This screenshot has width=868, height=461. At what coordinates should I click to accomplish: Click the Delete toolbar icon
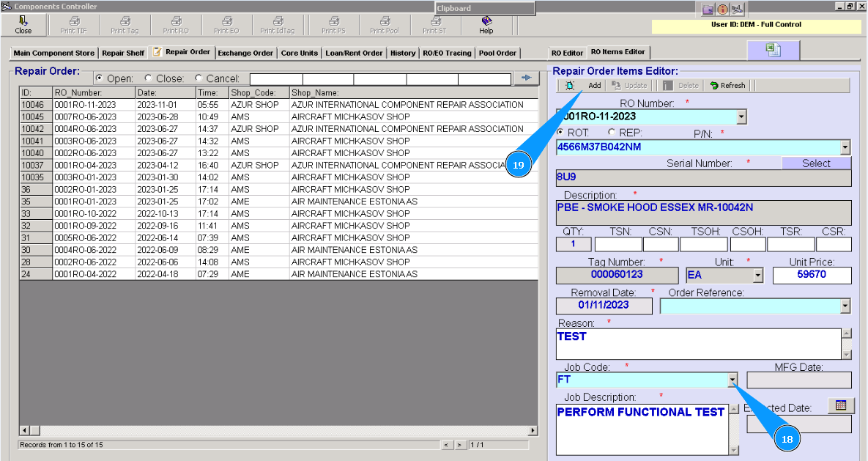click(668, 85)
